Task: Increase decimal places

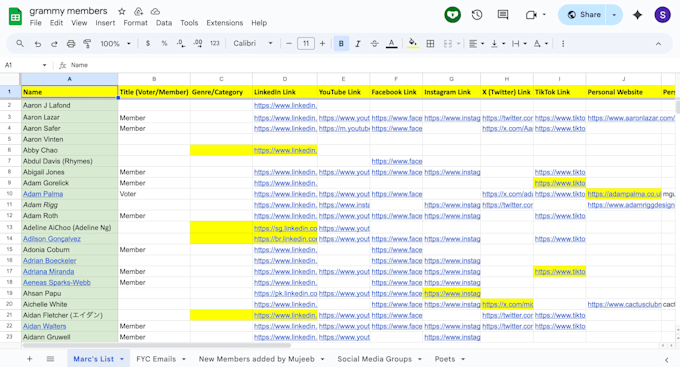Action: (198, 43)
